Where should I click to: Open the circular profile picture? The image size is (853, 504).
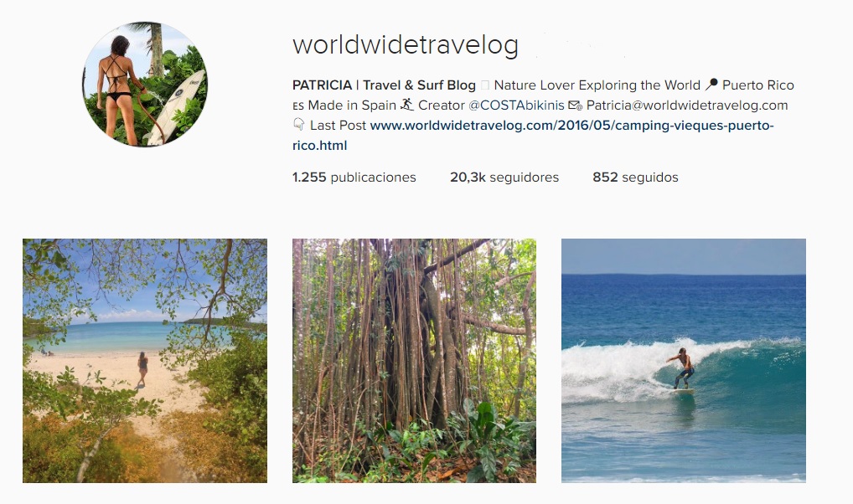(x=145, y=85)
